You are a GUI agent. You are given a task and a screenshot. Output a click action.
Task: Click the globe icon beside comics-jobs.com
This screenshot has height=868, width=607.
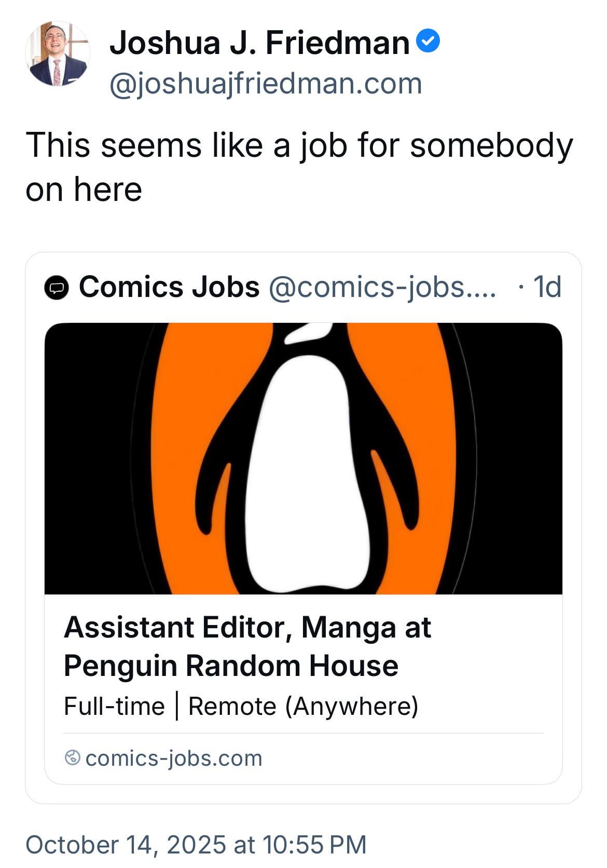(x=72, y=758)
